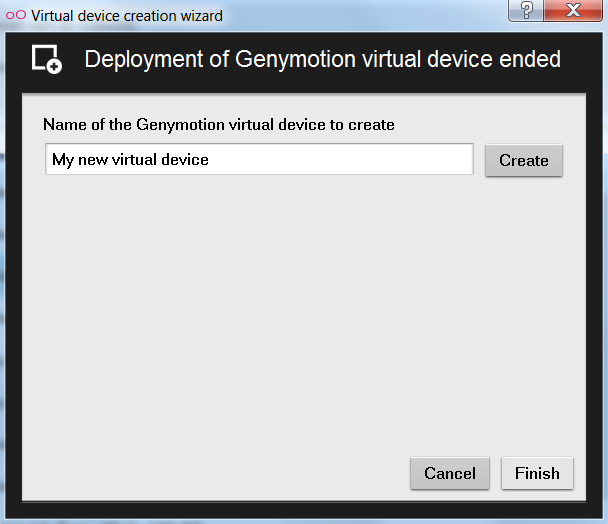The image size is (608, 524).
Task: Click the text "My new virtual device"
Action: point(130,160)
